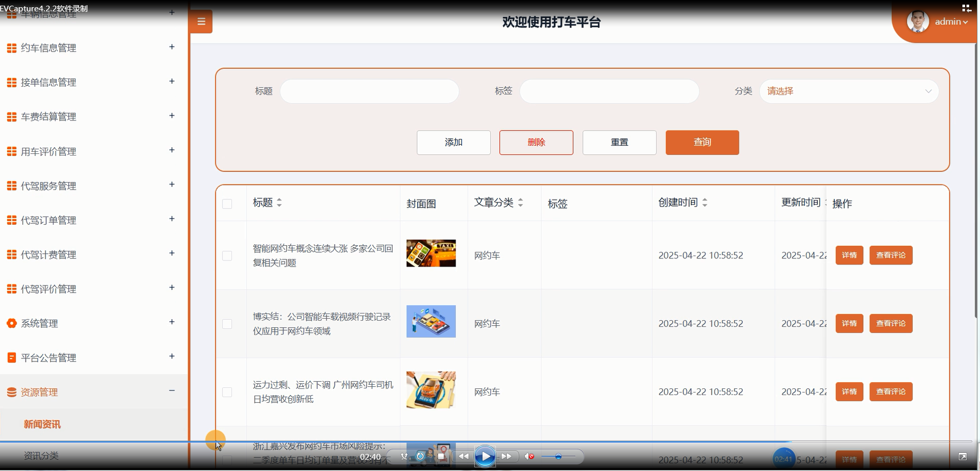This screenshot has width=980, height=471.
Task: Sort the table by 标题 column arrows
Action: coord(279,202)
